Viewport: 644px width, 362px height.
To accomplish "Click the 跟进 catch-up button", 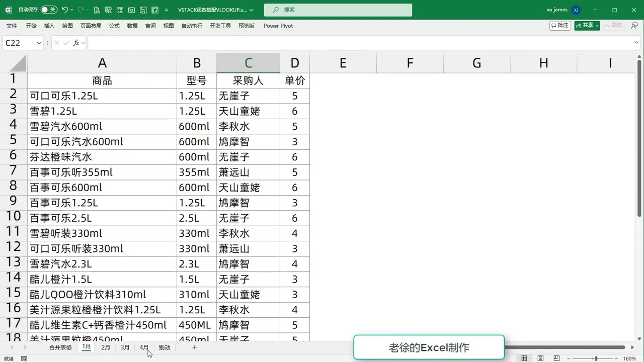I will pyautogui.click(x=614, y=25).
